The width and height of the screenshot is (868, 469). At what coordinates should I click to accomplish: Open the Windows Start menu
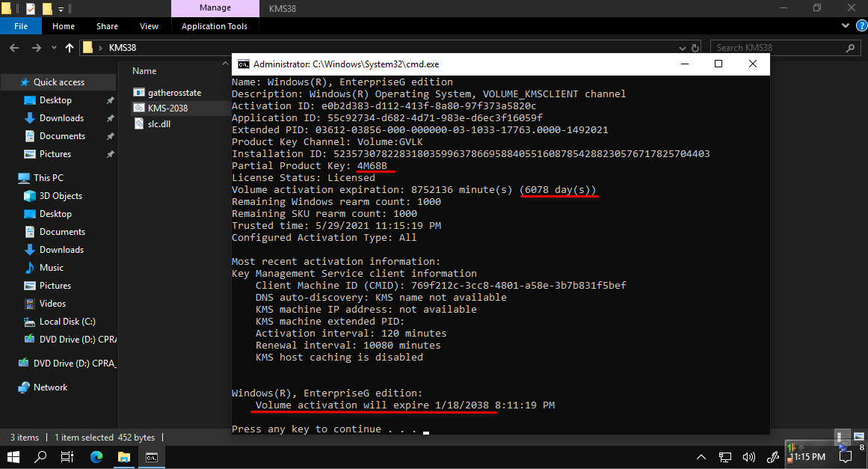[x=13, y=457]
